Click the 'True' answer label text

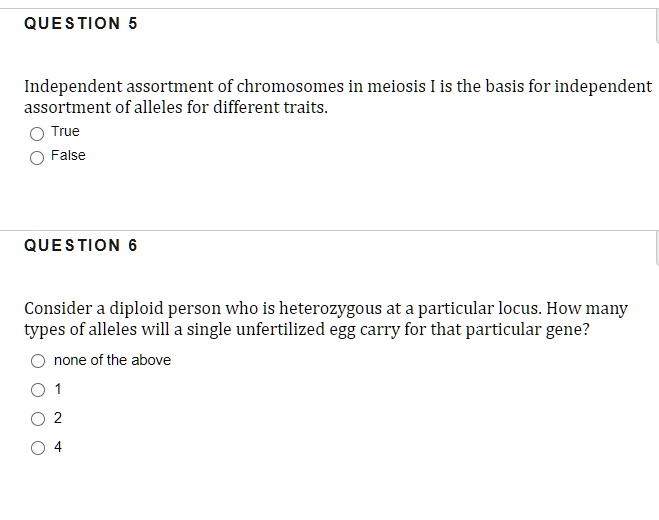click(65, 132)
